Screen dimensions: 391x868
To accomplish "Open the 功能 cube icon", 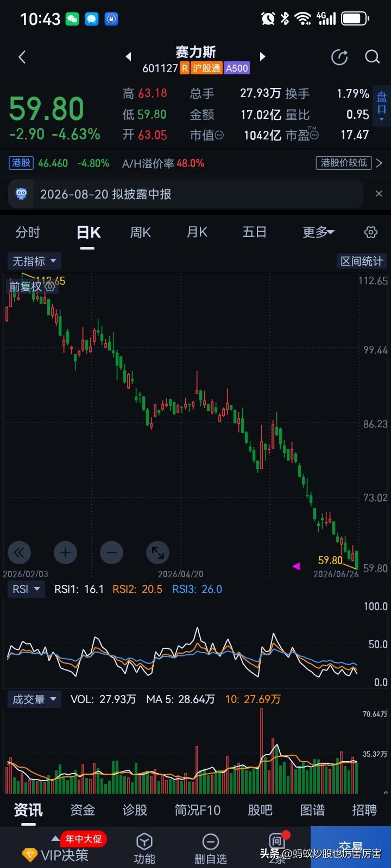I will pyautogui.click(x=144, y=847).
